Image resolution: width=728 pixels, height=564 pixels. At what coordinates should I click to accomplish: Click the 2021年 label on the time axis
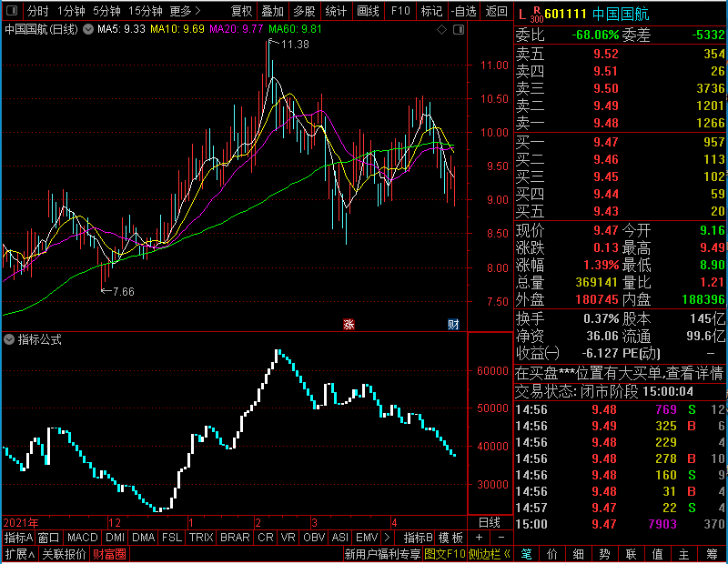(x=20, y=523)
